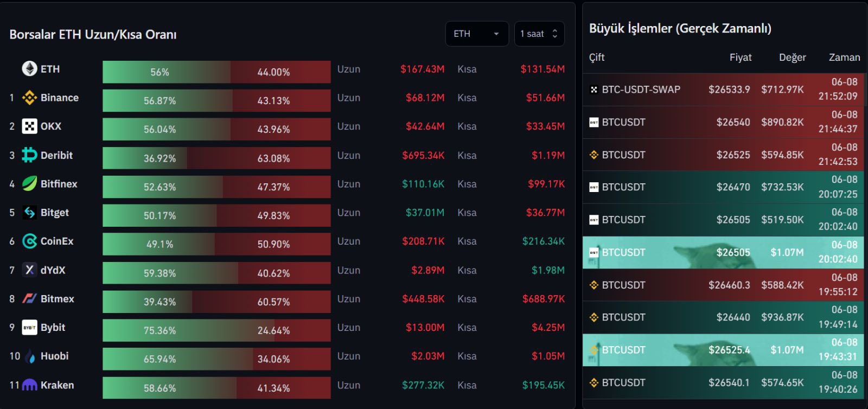Click the Huobi exchange name

(x=54, y=356)
